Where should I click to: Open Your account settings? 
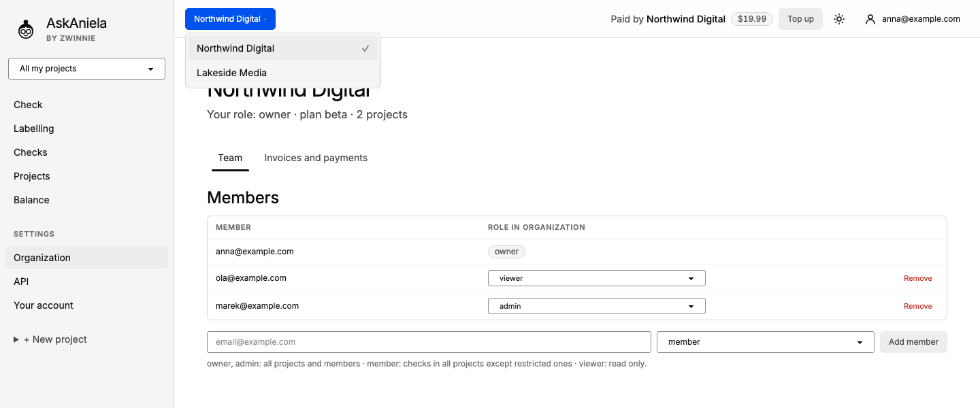(86, 305)
